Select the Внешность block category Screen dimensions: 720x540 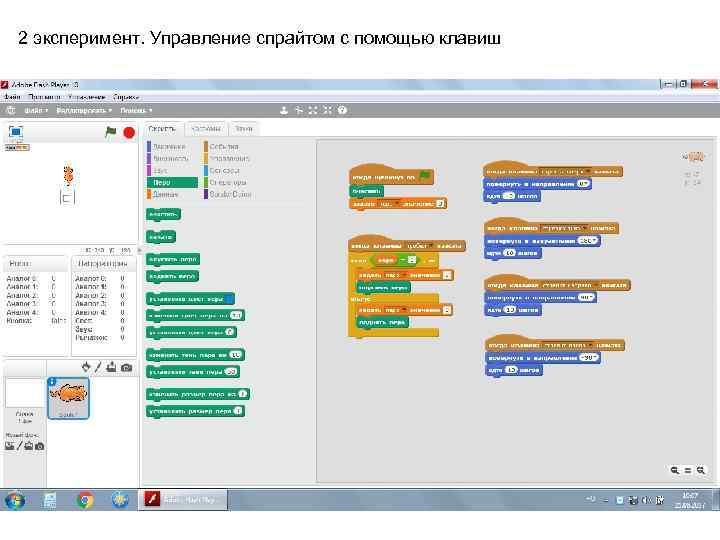coord(170,158)
